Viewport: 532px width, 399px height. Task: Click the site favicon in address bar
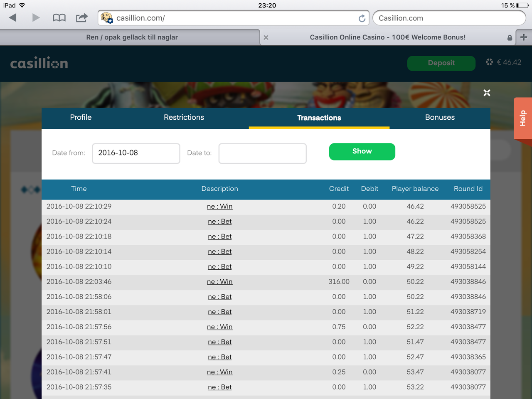coord(107,18)
